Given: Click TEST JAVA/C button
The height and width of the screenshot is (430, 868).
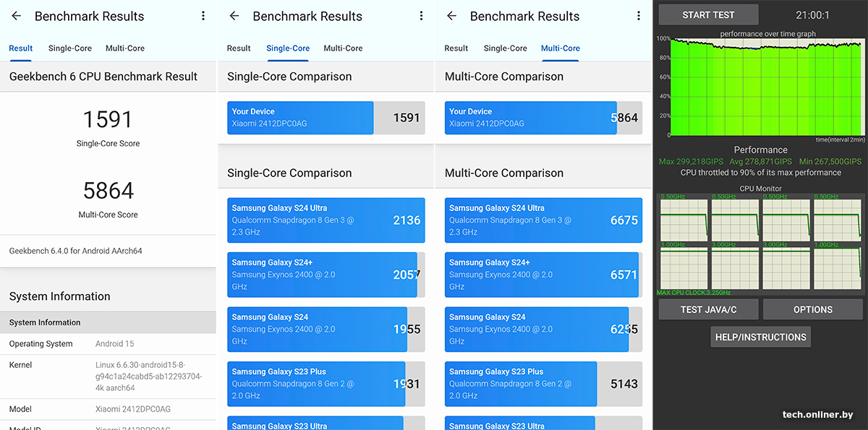Looking at the screenshot, I should tap(708, 309).
